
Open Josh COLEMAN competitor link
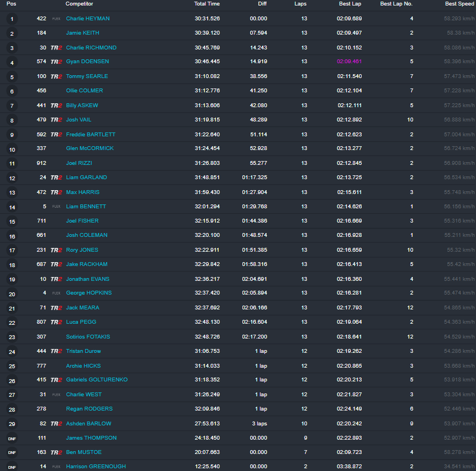click(x=87, y=235)
